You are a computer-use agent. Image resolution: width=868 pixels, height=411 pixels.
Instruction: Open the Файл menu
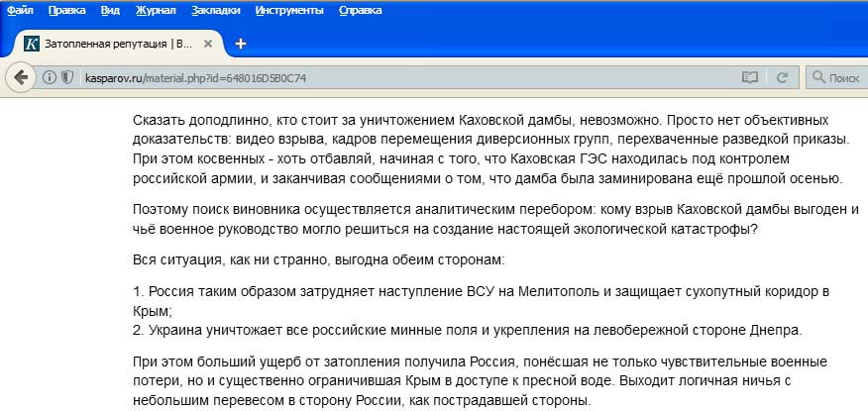[20, 10]
